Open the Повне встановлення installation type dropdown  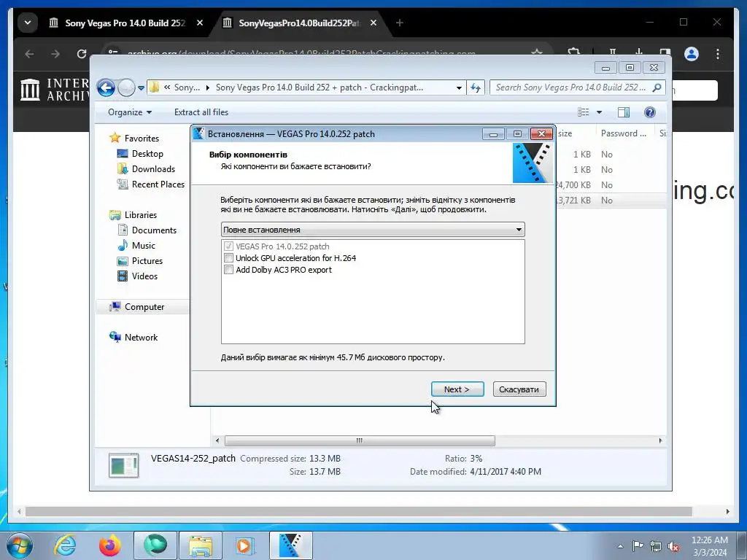[373, 230]
